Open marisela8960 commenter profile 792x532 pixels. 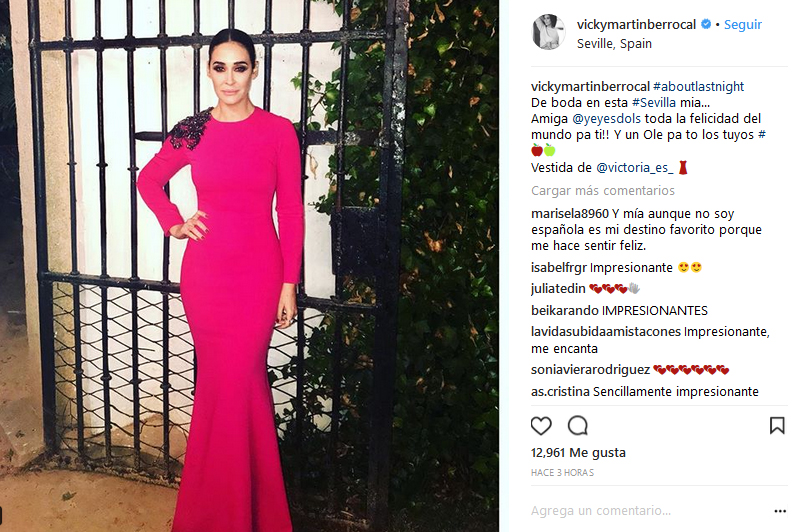coord(570,214)
